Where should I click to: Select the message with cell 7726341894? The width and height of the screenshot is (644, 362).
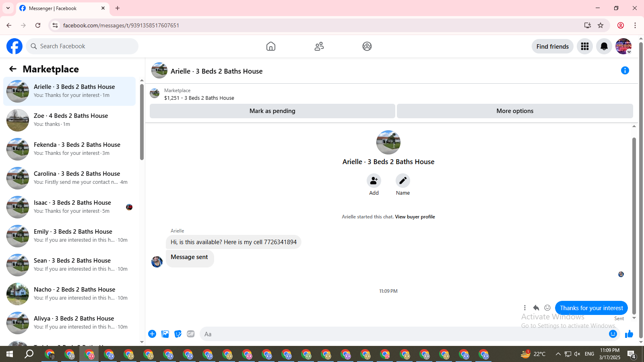click(x=233, y=242)
